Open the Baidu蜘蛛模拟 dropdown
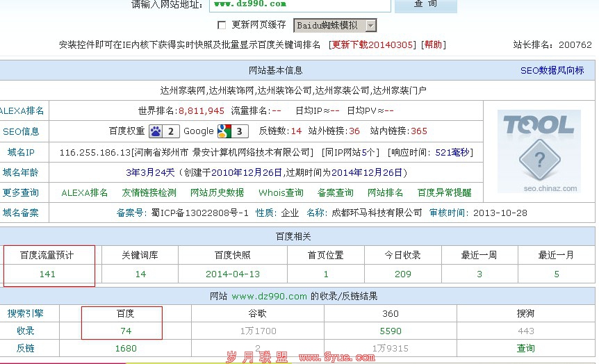Image resolution: width=599 pixels, height=364 pixels. click(x=335, y=26)
